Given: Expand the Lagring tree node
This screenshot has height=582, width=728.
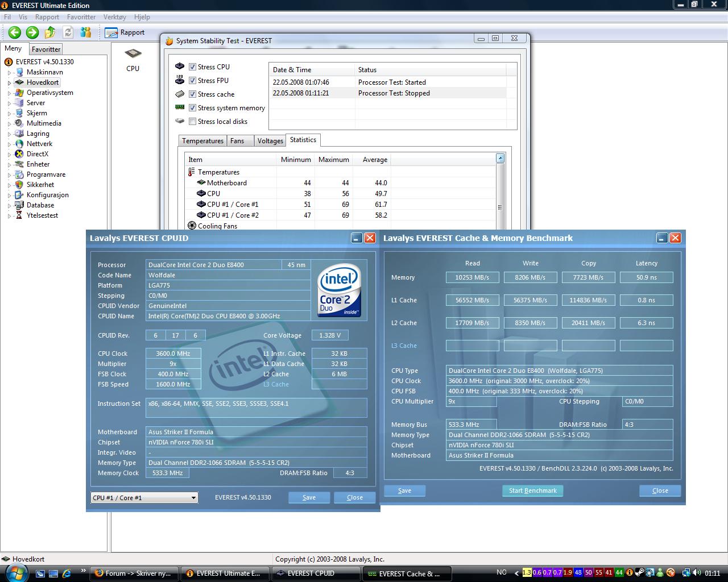Looking at the screenshot, I should (10, 134).
